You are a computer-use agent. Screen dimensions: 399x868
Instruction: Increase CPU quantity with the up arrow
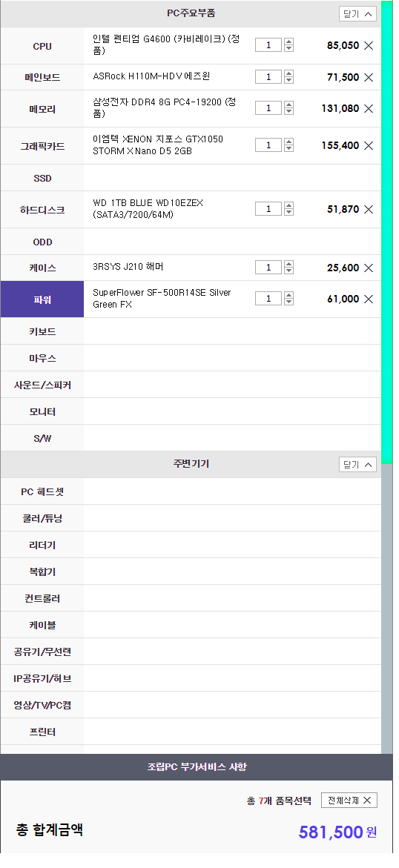click(x=288, y=42)
